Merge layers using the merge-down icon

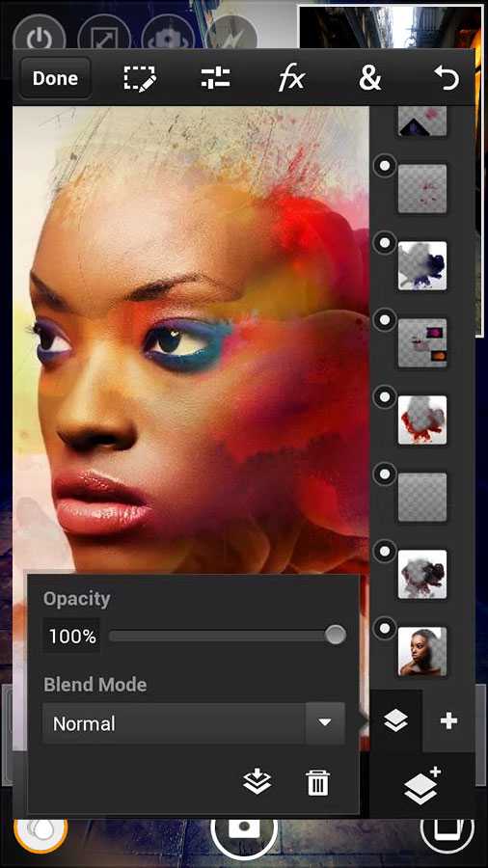tap(258, 782)
